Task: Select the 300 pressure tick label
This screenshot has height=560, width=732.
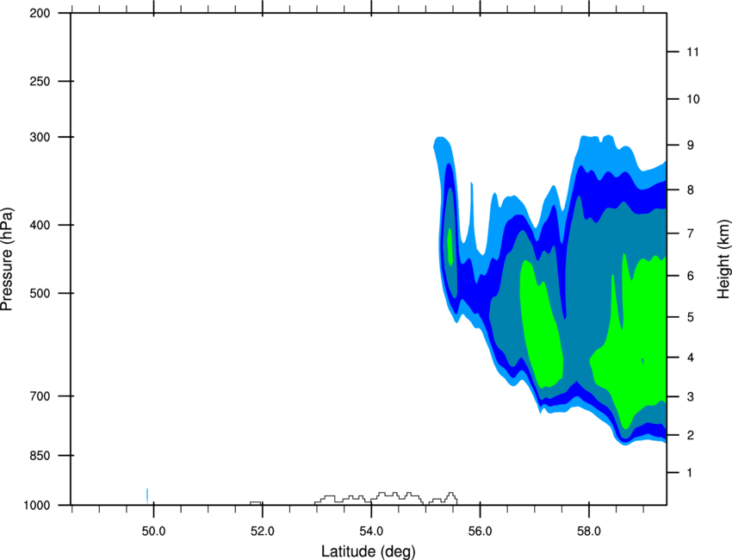Action: point(40,137)
